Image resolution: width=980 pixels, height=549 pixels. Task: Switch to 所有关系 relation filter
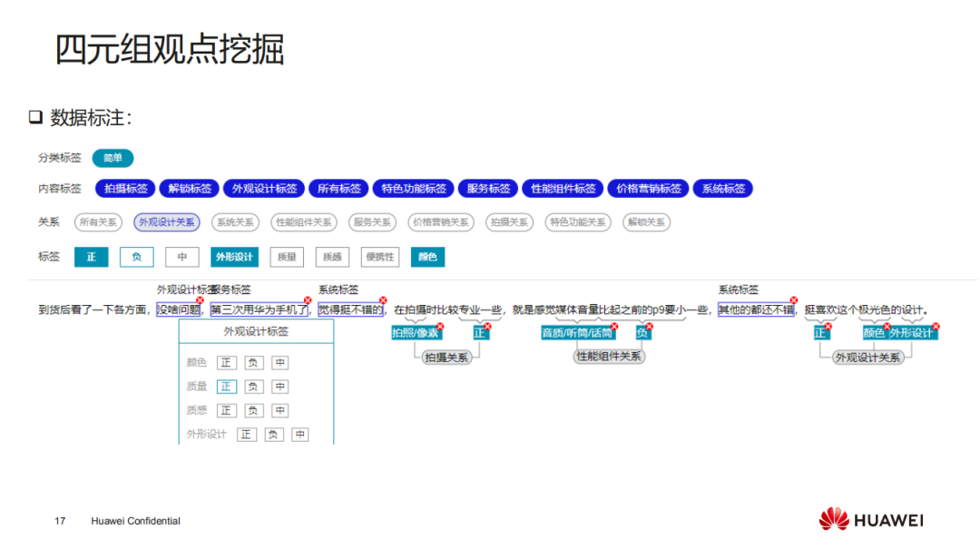[98, 222]
